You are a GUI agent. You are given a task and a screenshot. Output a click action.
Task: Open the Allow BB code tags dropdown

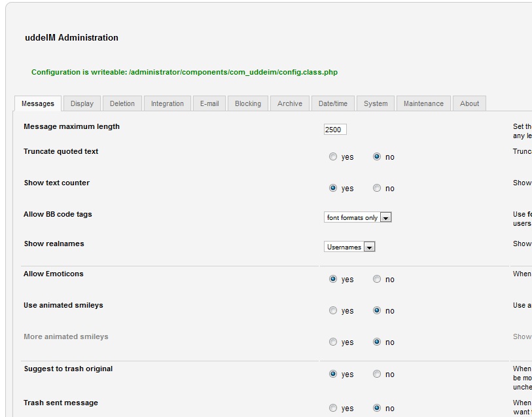click(357, 217)
